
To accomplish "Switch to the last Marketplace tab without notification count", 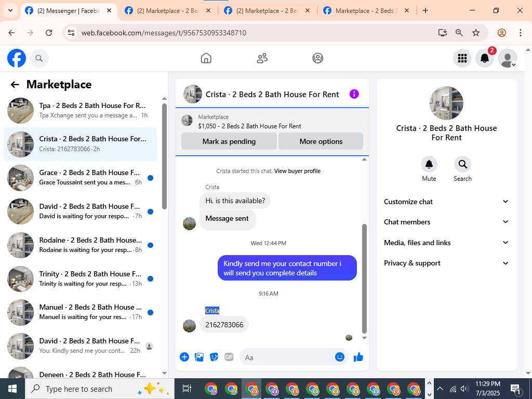I will click(367, 11).
